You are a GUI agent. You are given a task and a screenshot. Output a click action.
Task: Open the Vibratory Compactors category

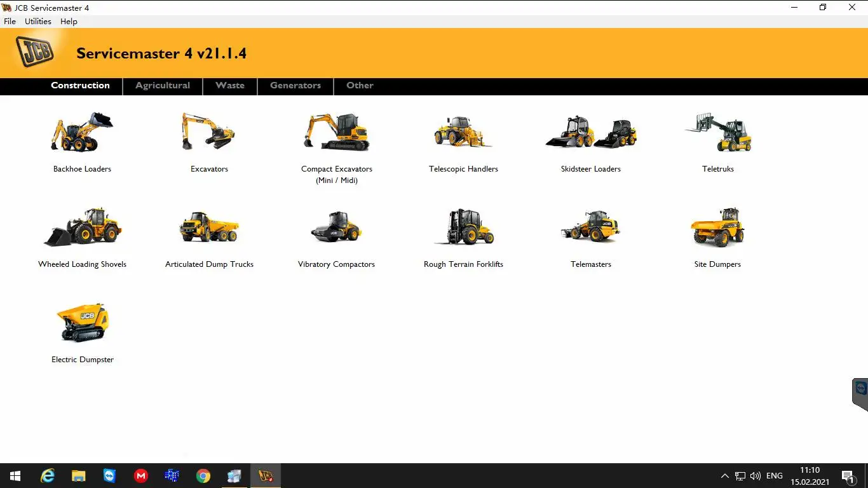336,227
